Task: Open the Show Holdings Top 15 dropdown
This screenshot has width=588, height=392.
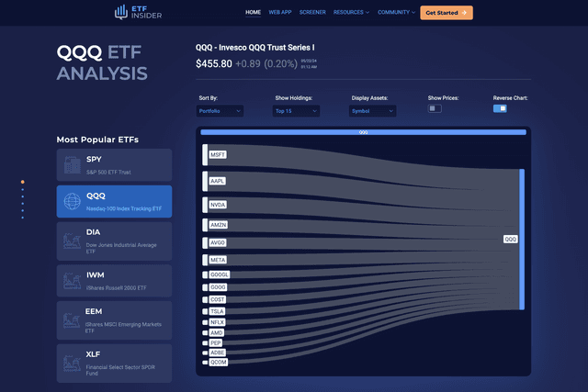Action: point(296,111)
